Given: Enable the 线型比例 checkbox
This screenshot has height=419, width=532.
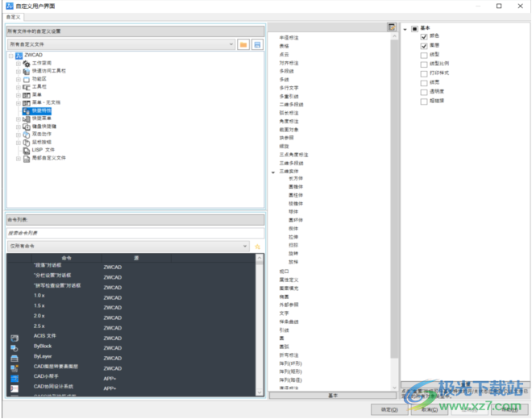Looking at the screenshot, I should tap(424, 64).
